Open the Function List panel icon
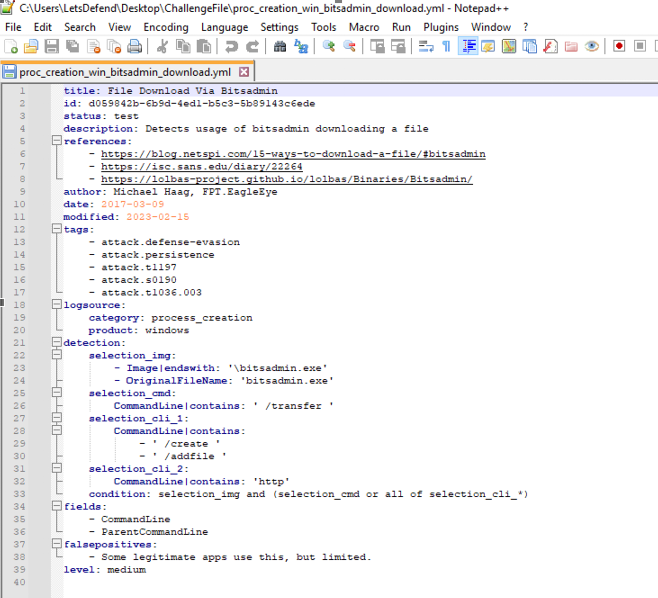The image size is (658, 598). (x=550, y=46)
